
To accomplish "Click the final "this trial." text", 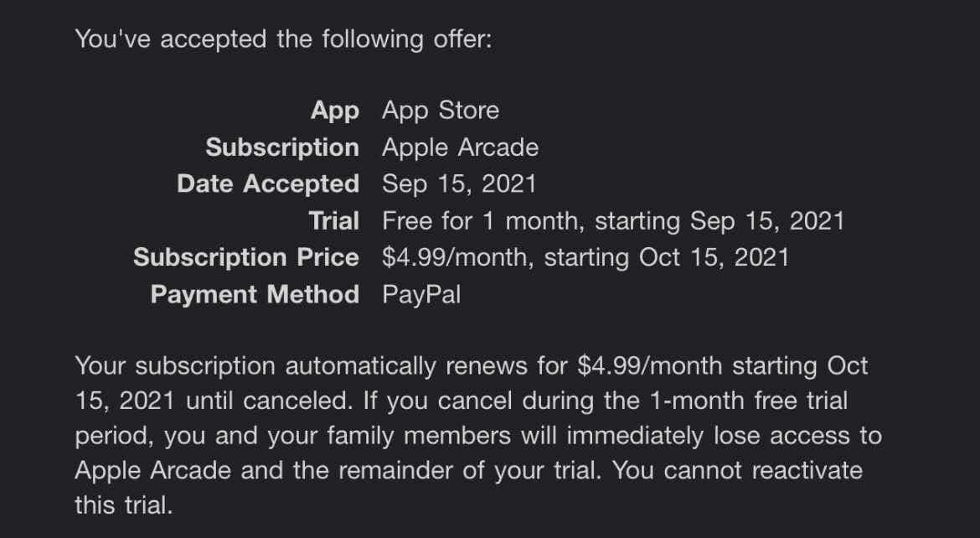I will 124,505.
